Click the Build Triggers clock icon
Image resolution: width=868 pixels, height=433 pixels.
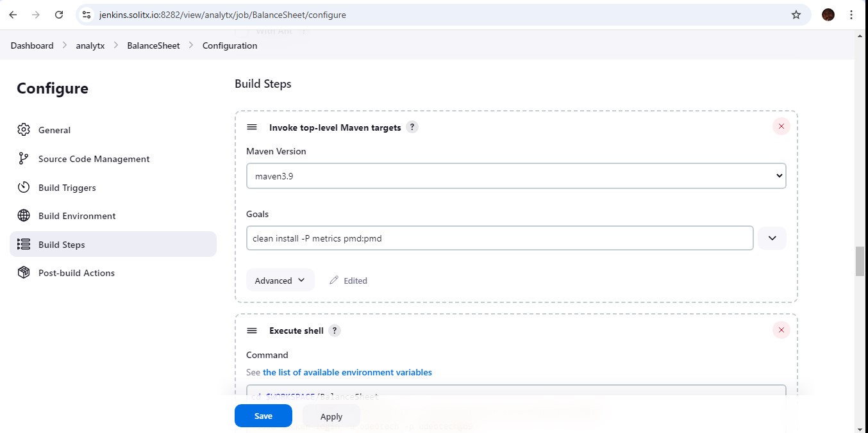click(24, 188)
